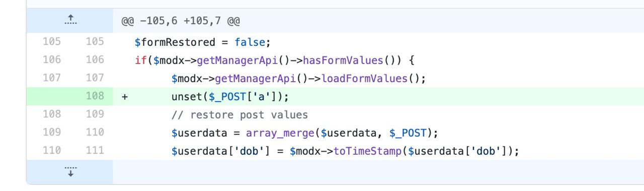Select new line number 109
Screen dimensions: 644x191
coord(95,114)
